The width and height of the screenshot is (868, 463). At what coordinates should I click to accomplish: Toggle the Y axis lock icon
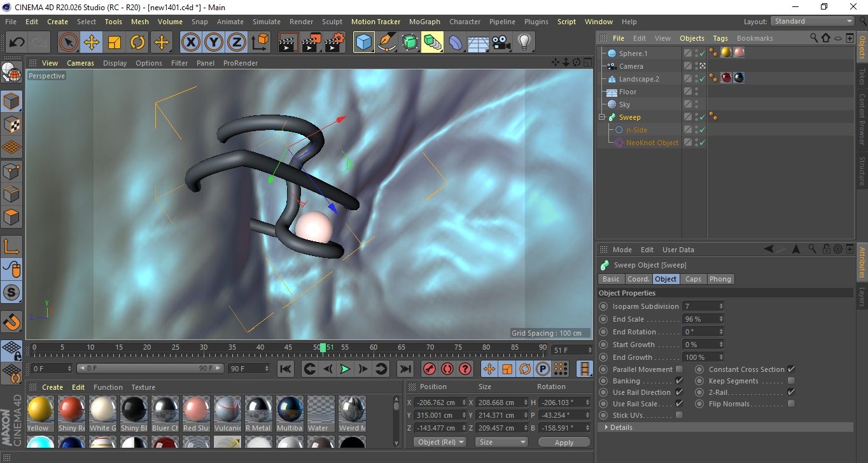coord(214,43)
